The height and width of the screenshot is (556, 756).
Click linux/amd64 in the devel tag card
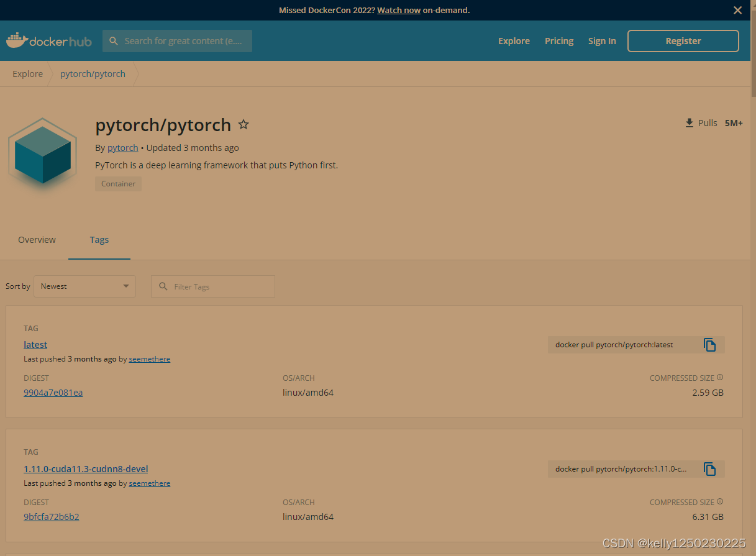pyautogui.click(x=308, y=517)
